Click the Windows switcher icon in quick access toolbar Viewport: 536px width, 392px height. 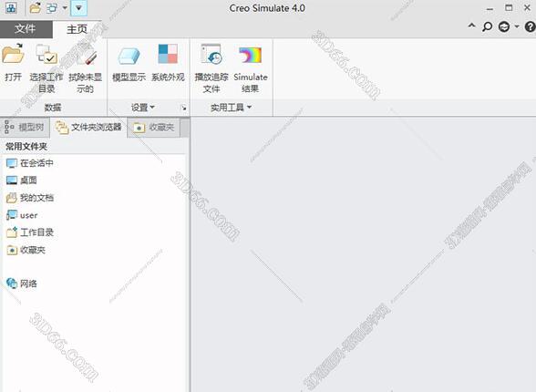point(52,8)
